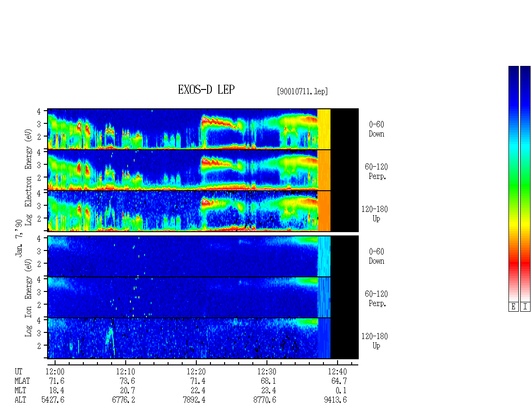Click the MLT value 23.4

click(x=268, y=391)
